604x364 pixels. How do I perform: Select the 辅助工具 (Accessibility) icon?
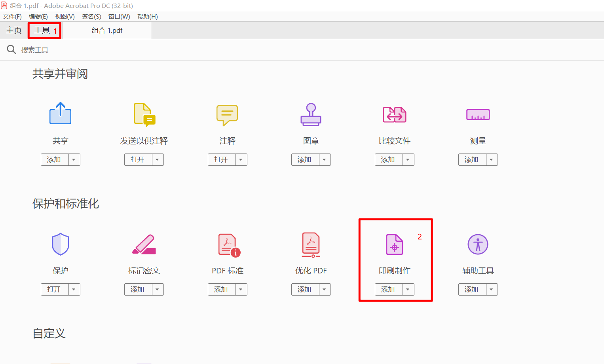coord(478,245)
